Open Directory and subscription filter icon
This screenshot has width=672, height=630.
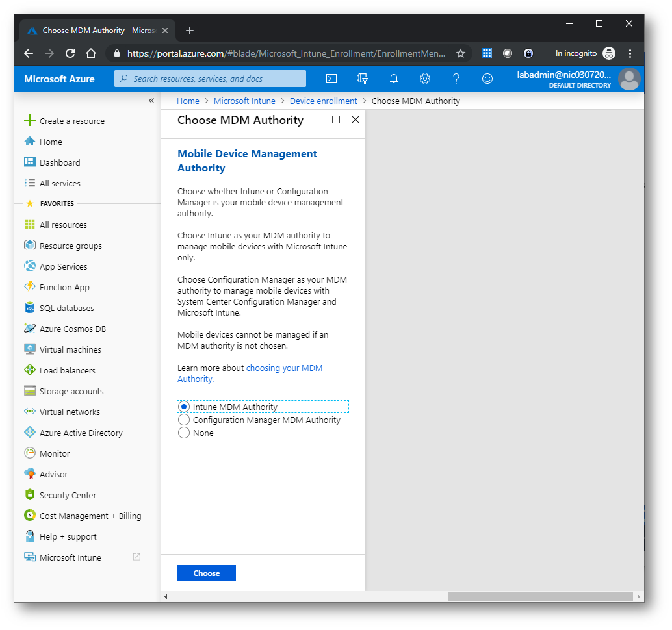[x=363, y=79]
